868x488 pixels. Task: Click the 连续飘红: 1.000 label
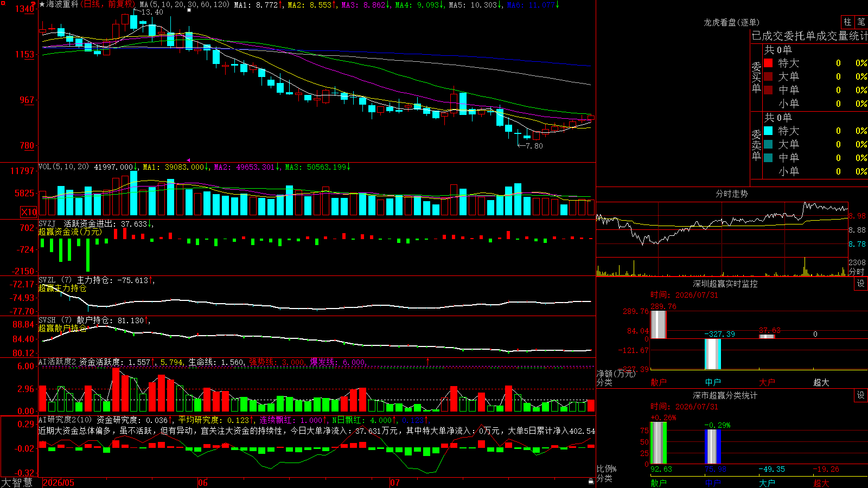pos(291,420)
